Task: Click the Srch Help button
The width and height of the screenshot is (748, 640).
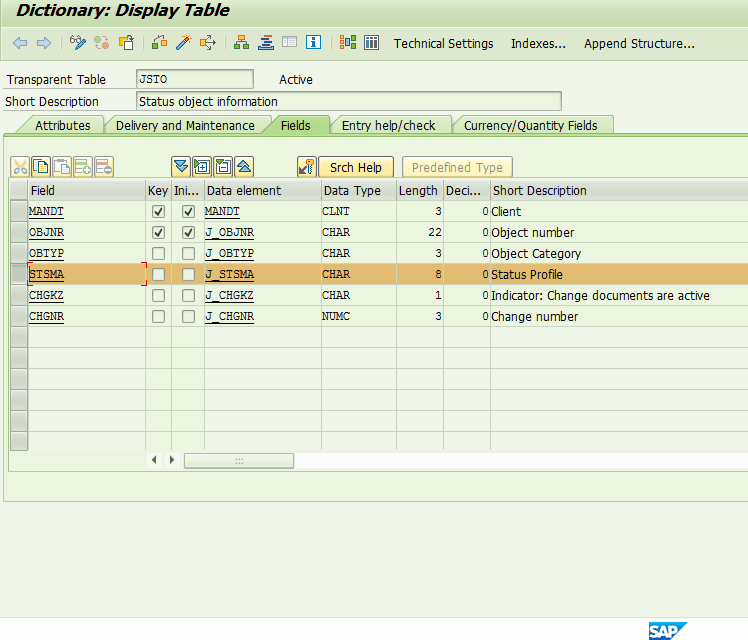Action: pos(355,167)
